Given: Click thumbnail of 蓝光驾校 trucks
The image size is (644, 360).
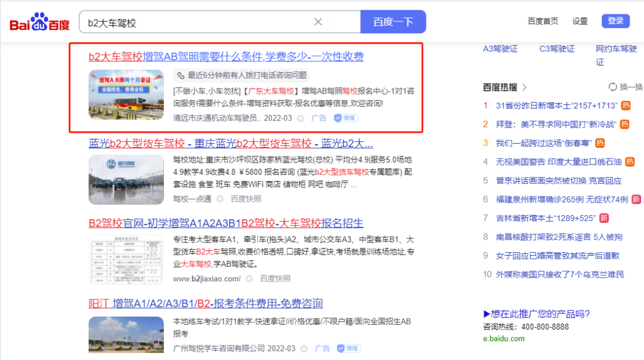Looking at the screenshot, I should (126, 179).
